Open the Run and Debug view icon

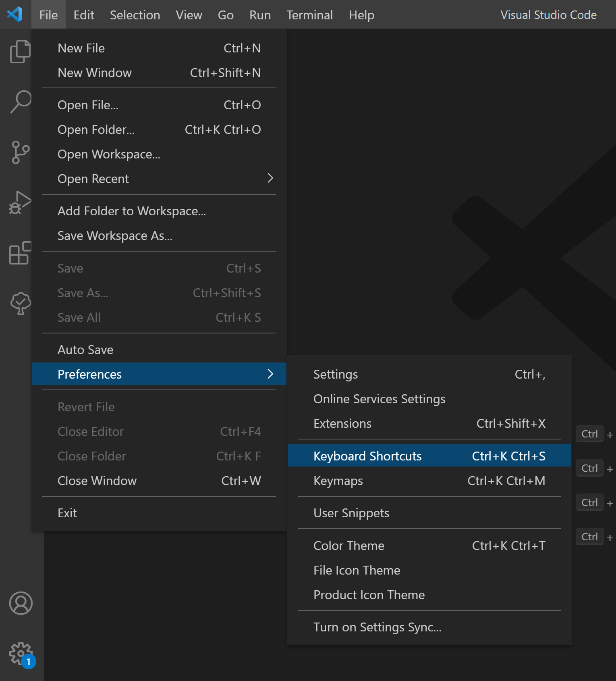click(x=20, y=202)
